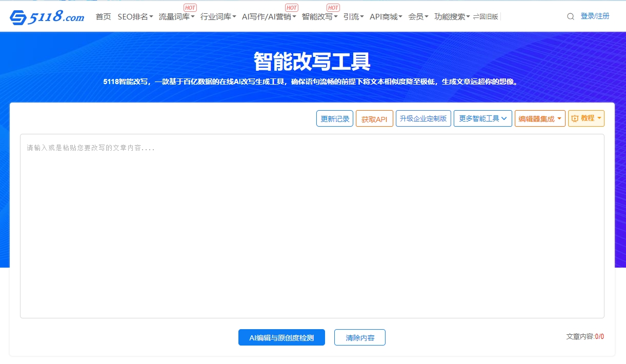This screenshot has height=364, width=626.
Task: Expand the SEO排名 dropdown
Action: (135, 16)
